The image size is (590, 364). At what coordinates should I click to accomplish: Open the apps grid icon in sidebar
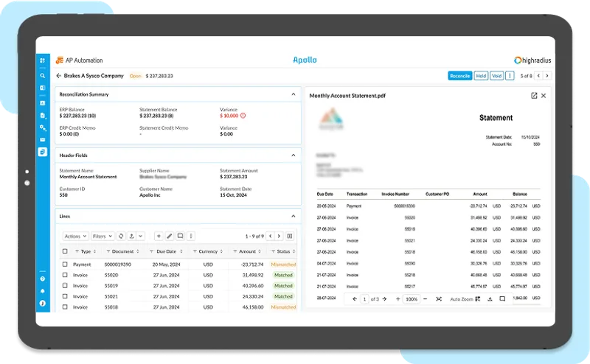pyautogui.click(x=43, y=60)
